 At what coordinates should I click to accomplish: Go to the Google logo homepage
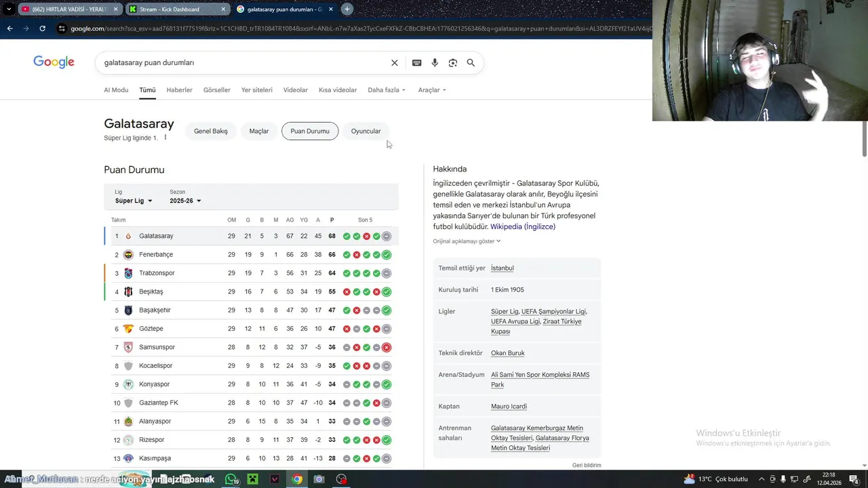coord(54,62)
